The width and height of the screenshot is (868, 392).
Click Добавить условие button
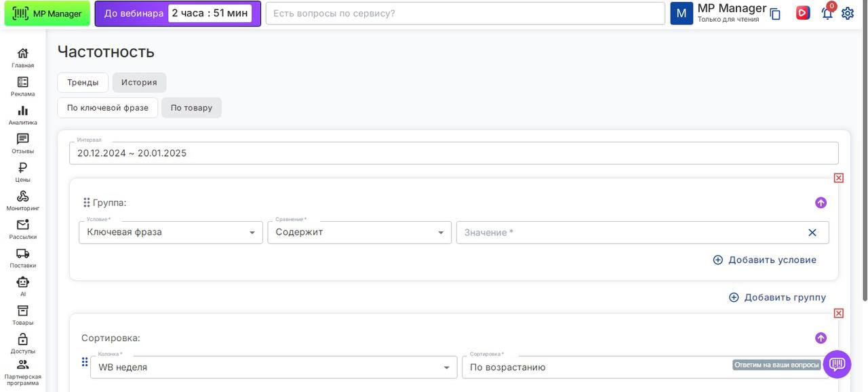764,260
